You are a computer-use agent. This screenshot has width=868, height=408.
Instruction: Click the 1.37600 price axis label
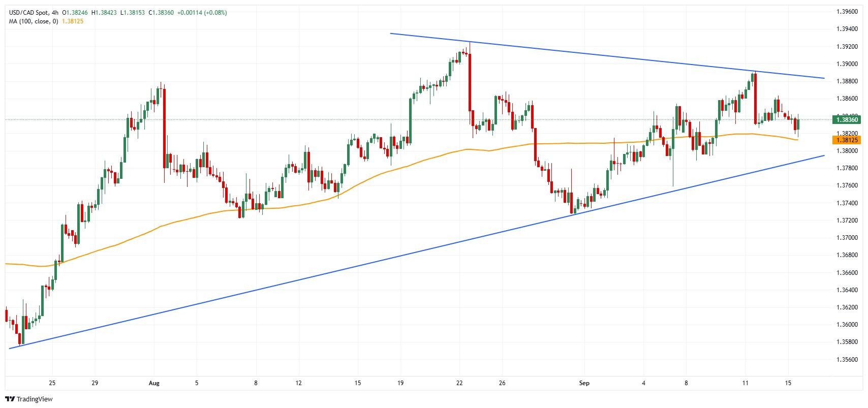[846, 185]
